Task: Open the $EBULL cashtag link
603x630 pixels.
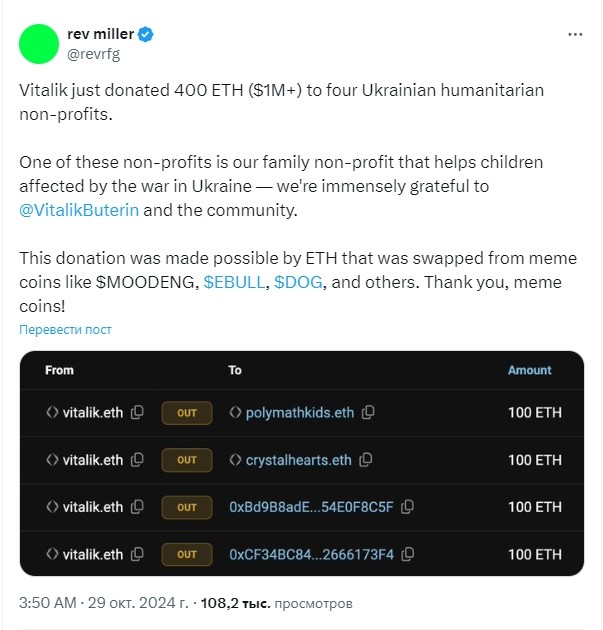Action: [234, 282]
